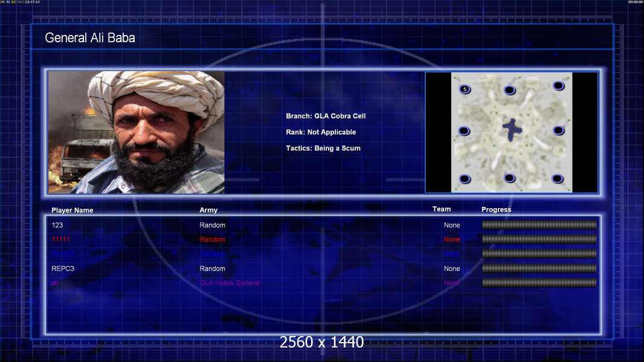
Task: Click the "Team" column header
Action: click(x=442, y=209)
